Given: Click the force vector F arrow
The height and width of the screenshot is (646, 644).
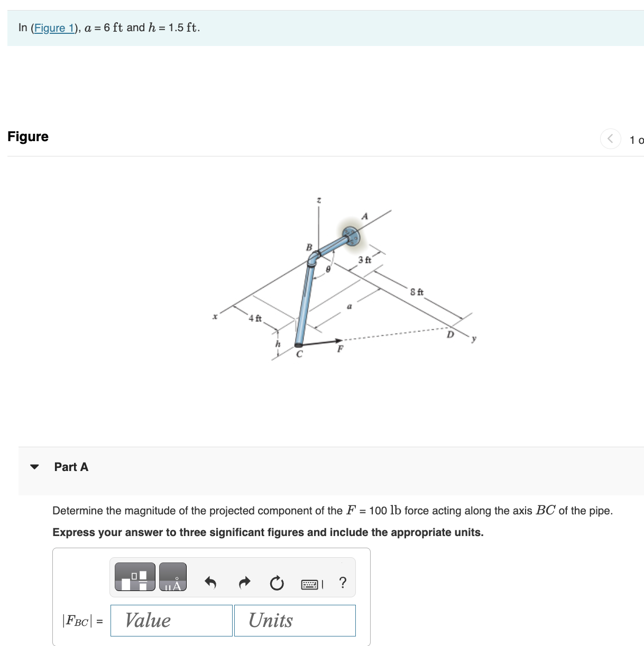Looking at the screenshot, I should (x=338, y=340).
